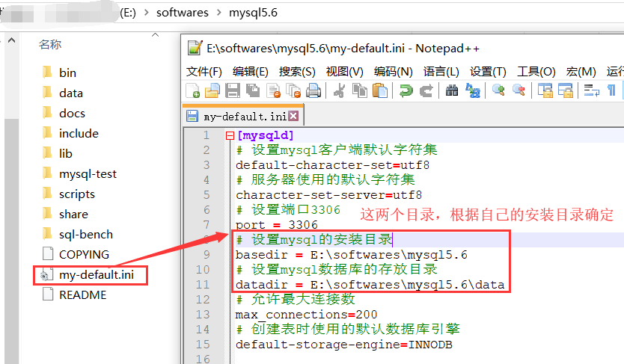Click the Zoom Out magnifier icon

pyautogui.click(x=519, y=90)
